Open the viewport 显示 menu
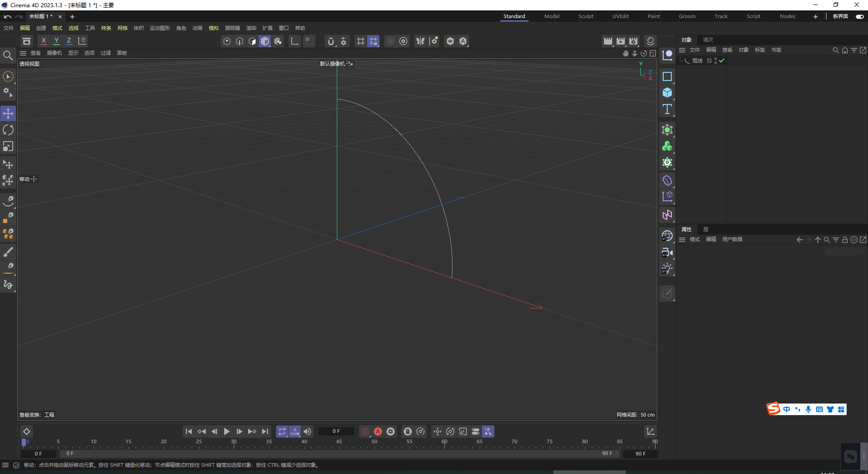The width and height of the screenshot is (868, 474). point(73,53)
